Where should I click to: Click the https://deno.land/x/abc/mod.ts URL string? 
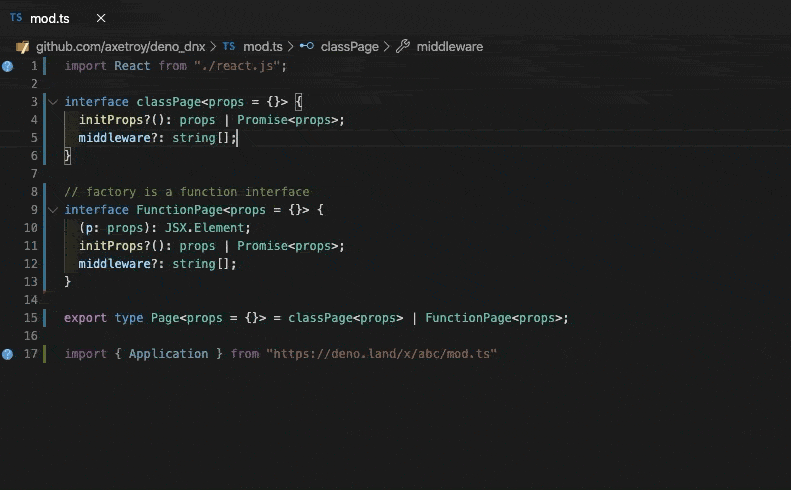point(381,354)
